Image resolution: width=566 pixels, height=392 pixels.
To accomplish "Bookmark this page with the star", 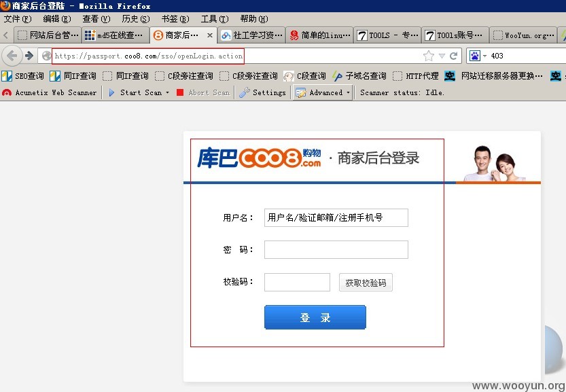I will (x=429, y=56).
